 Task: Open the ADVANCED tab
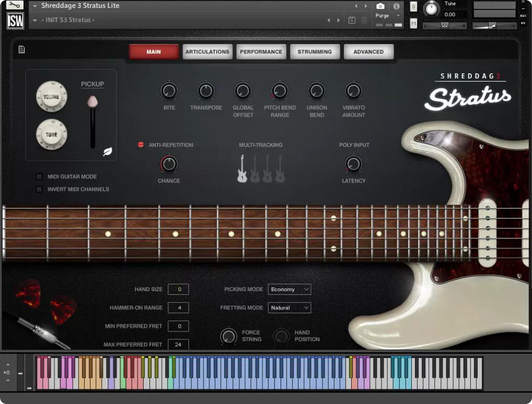point(369,52)
